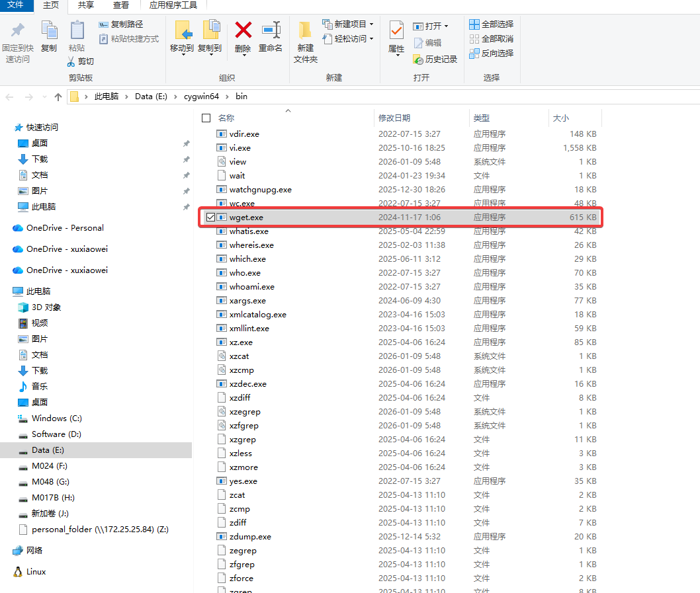
Task: Click the Delete red X icon
Action: [x=243, y=30]
